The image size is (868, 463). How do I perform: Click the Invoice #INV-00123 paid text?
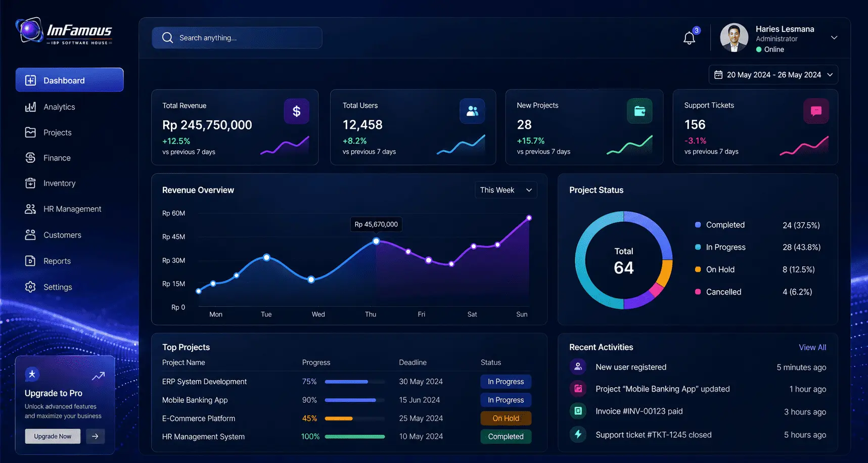tap(639, 411)
